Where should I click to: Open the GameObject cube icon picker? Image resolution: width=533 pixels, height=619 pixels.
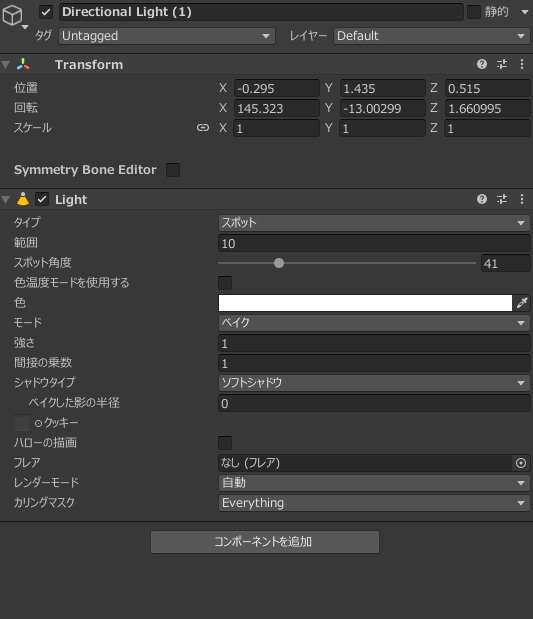tap(13, 16)
